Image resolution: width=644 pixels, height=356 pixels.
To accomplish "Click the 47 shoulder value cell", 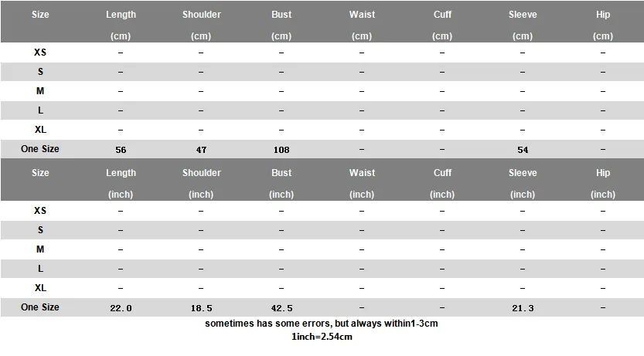I will (x=201, y=150).
